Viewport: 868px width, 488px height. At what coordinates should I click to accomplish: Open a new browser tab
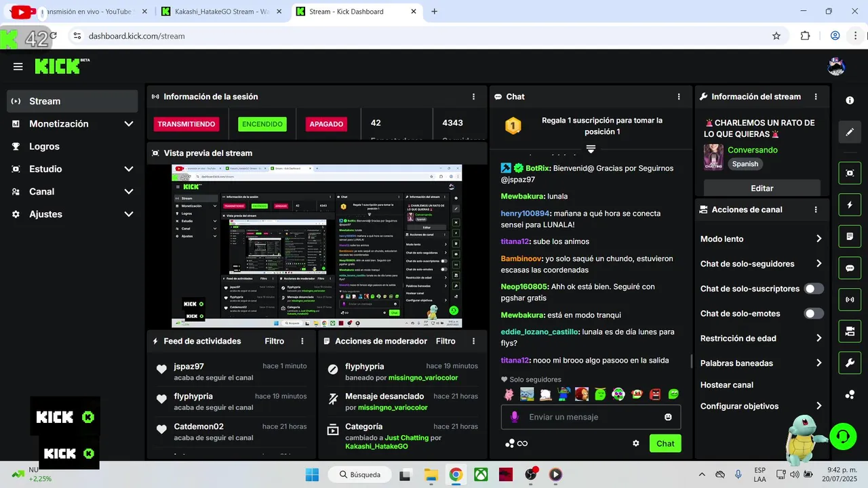coord(435,12)
